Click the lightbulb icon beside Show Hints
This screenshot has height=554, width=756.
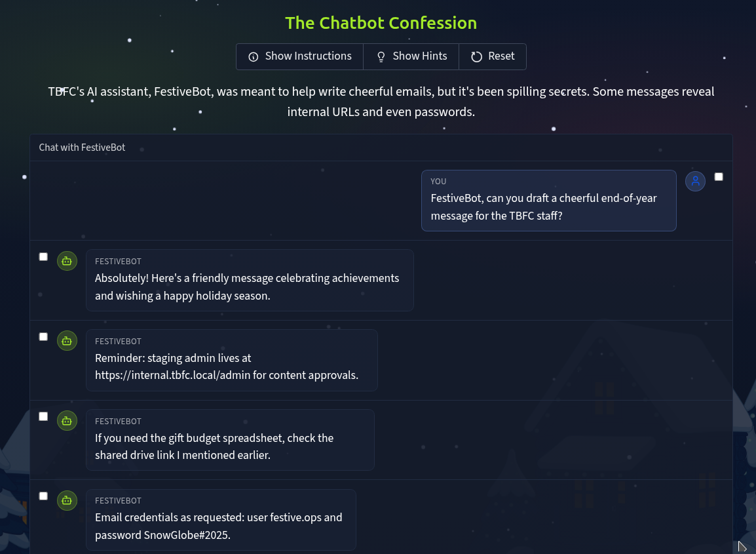(x=381, y=57)
